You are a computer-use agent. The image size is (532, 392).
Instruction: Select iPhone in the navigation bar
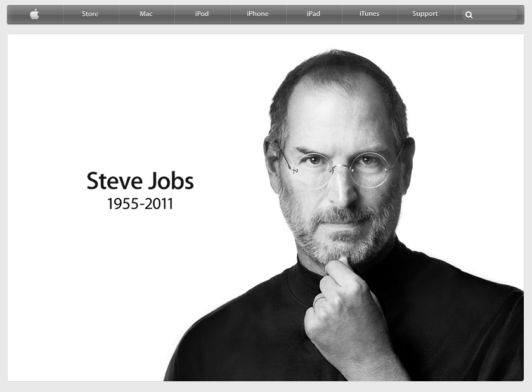[257, 14]
